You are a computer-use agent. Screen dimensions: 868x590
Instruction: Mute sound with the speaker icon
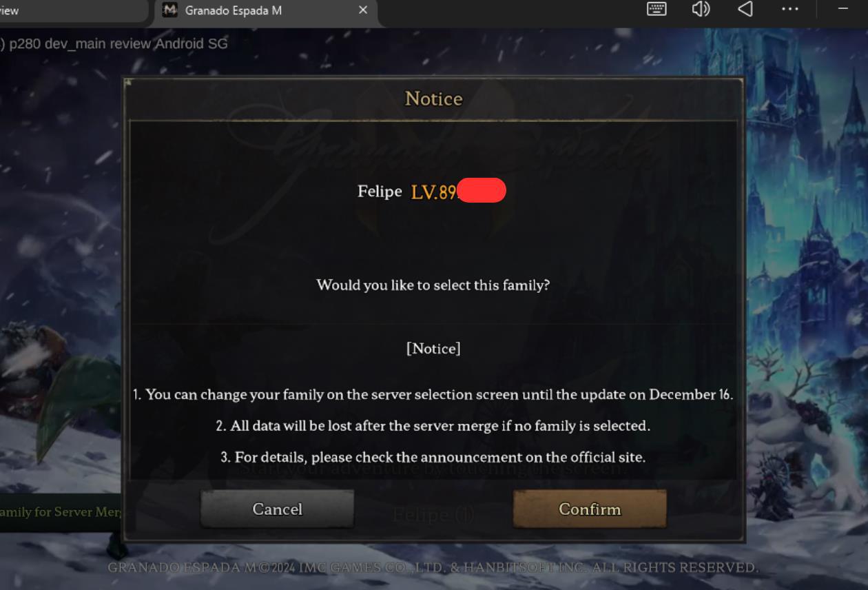click(701, 10)
